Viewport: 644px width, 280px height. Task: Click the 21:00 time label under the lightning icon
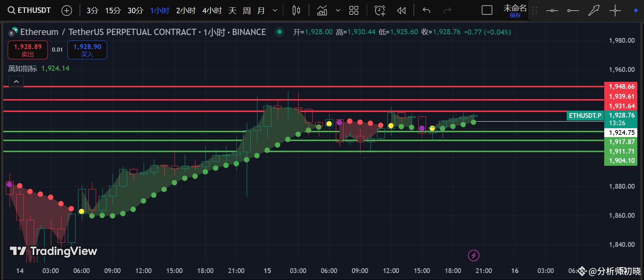coord(483,271)
